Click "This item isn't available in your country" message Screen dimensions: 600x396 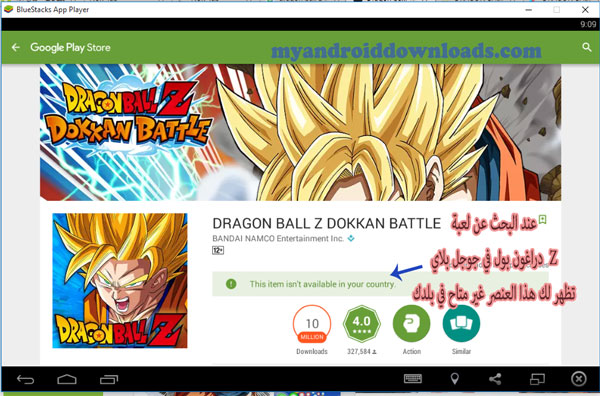click(x=322, y=284)
